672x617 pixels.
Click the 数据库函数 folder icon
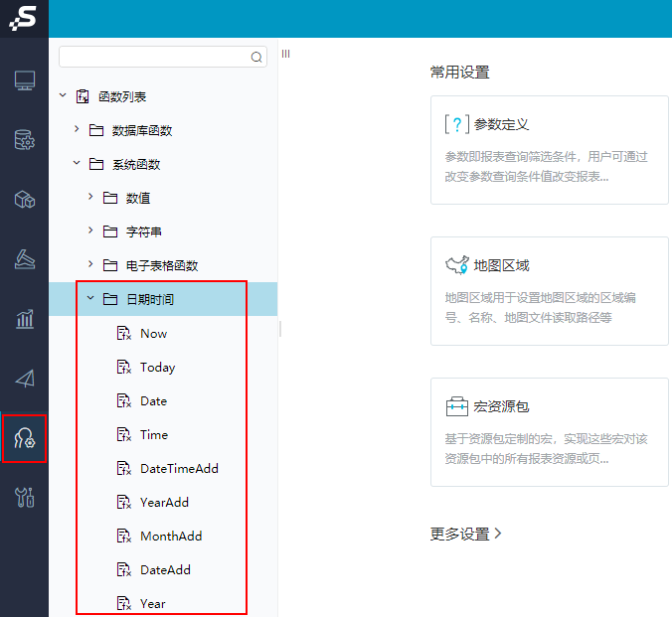pos(96,130)
